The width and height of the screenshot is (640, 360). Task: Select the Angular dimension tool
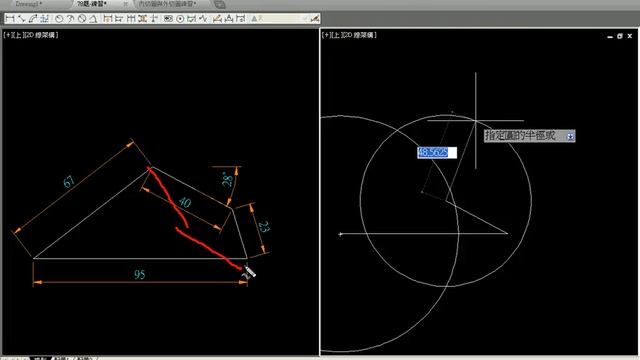click(x=93, y=19)
